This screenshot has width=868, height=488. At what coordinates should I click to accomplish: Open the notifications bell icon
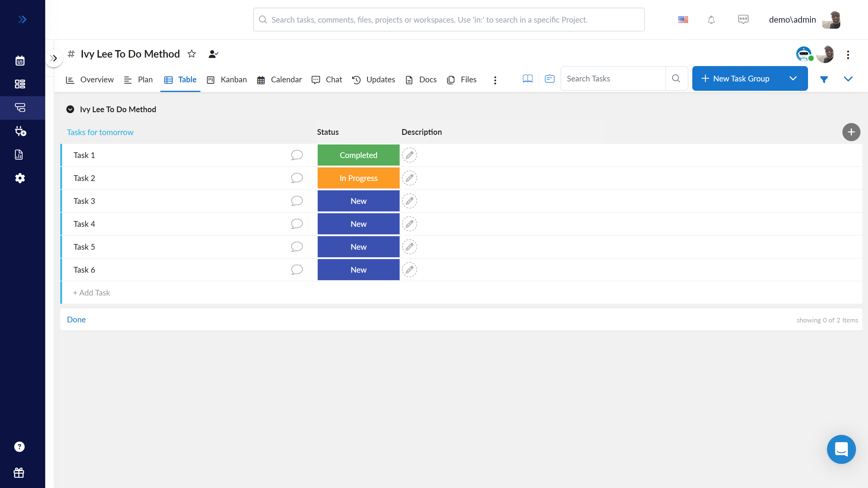[x=711, y=19]
